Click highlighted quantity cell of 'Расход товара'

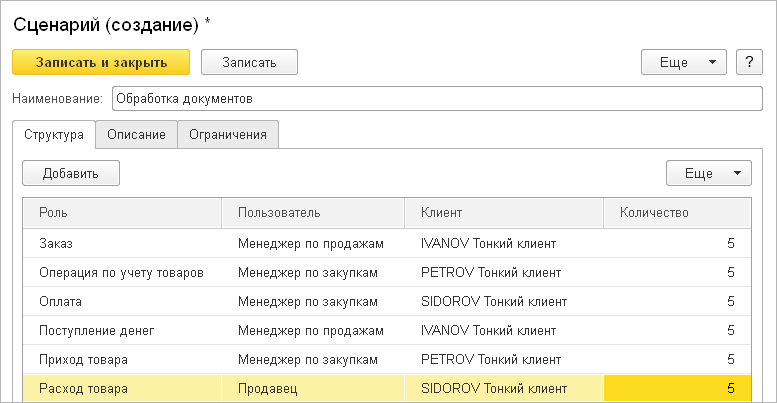point(678,388)
